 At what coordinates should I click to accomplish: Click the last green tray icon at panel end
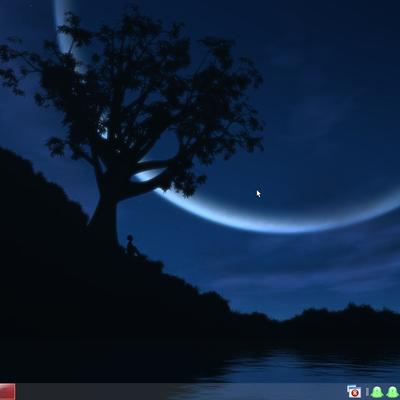[x=393, y=392]
